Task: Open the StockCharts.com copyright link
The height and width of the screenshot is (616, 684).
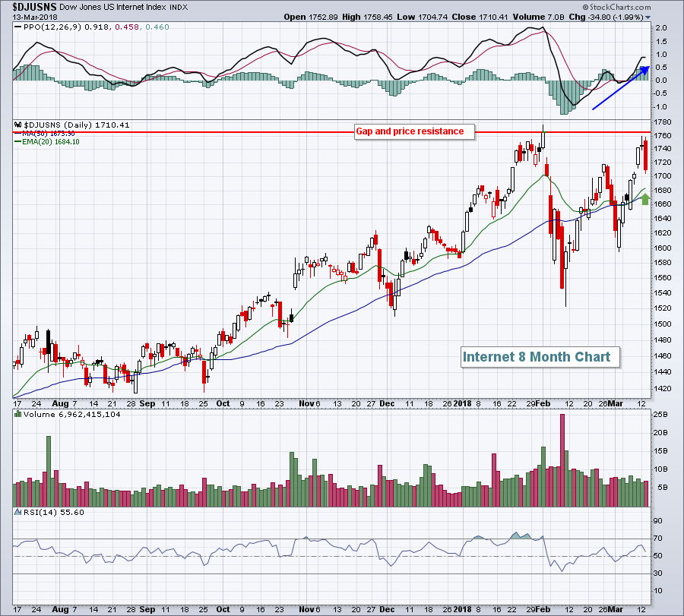Action: point(616,7)
